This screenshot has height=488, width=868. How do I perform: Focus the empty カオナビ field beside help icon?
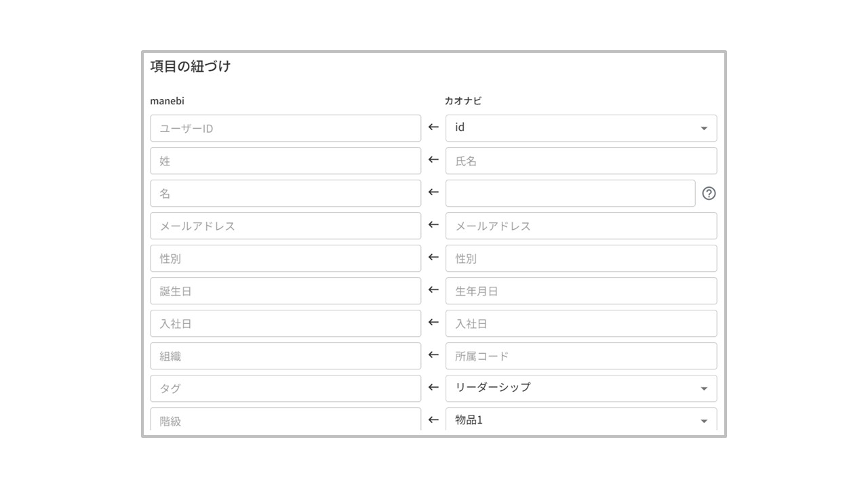click(570, 193)
